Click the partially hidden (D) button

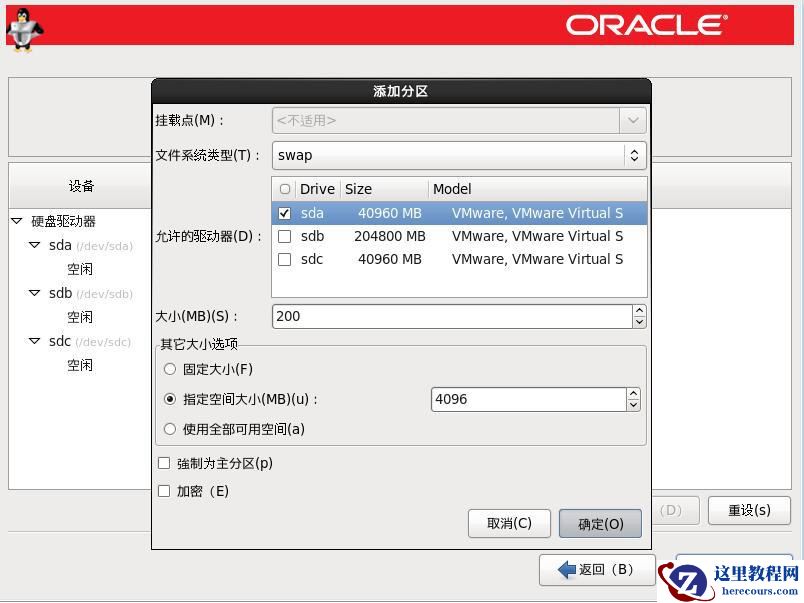click(675, 511)
